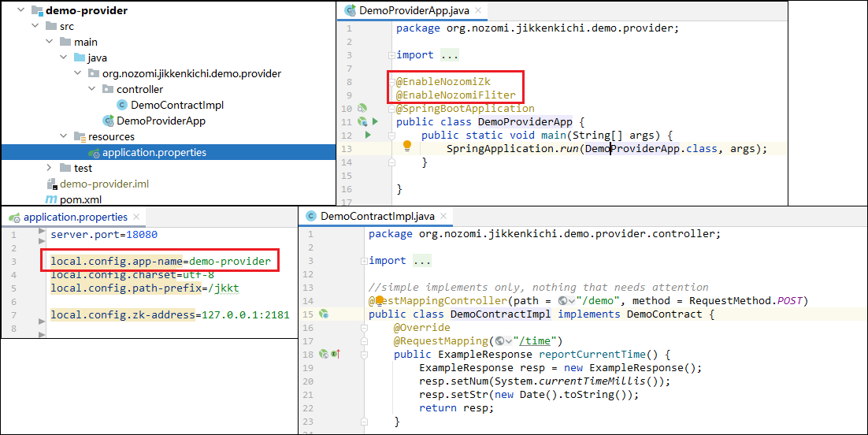Image resolution: width=868 pixels, height=435 pixels.
Task: Click the green run arrow beside class DemoProviderApp
Action: (376, 121)
